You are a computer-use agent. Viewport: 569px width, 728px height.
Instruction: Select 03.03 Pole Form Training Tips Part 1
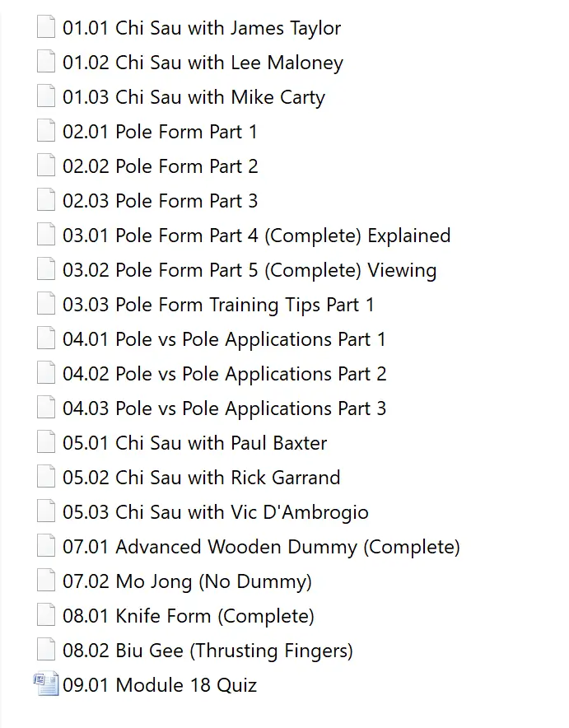pos(218,305)
